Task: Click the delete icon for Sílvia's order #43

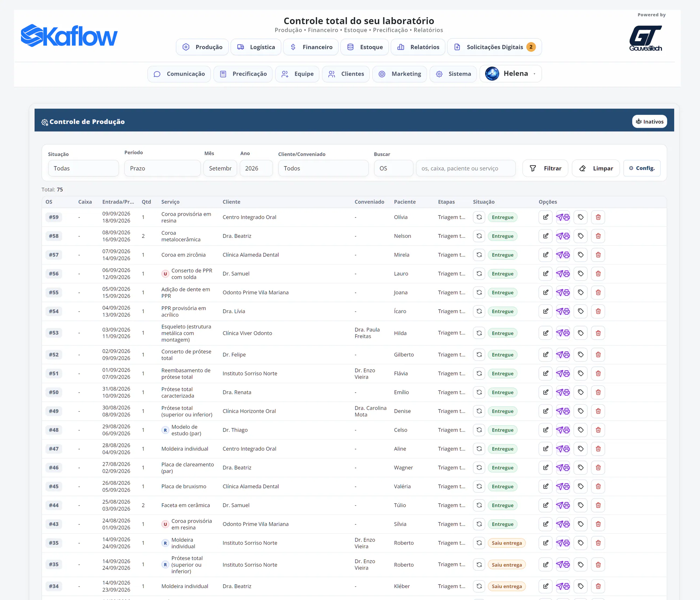Action: coord(598,524)
